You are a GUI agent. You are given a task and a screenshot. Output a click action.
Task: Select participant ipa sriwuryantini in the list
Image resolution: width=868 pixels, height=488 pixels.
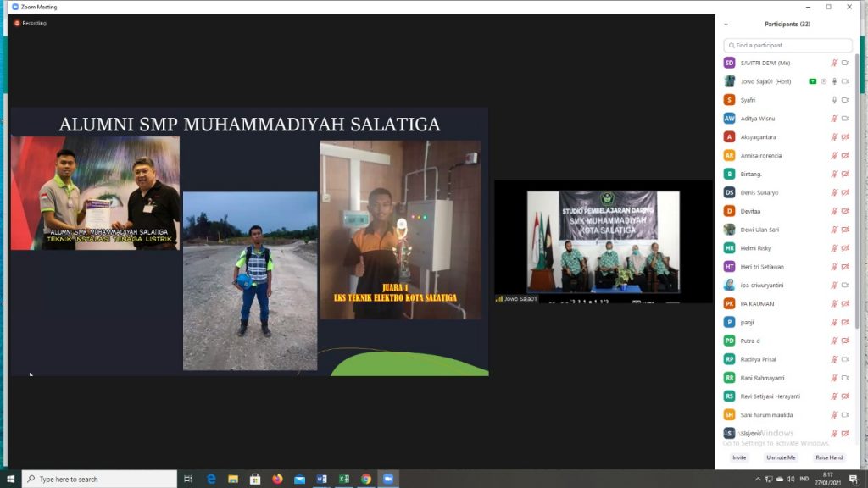pos(787,286)
